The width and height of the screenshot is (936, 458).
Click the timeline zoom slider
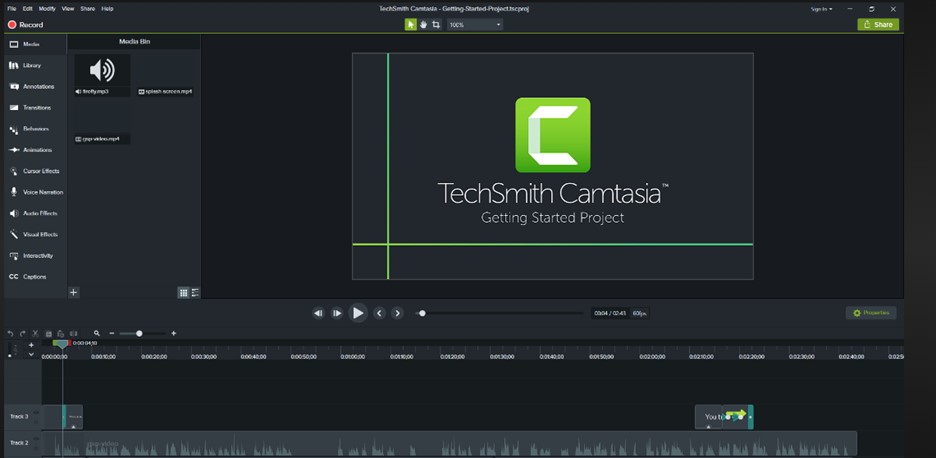[x=143, y=334]
